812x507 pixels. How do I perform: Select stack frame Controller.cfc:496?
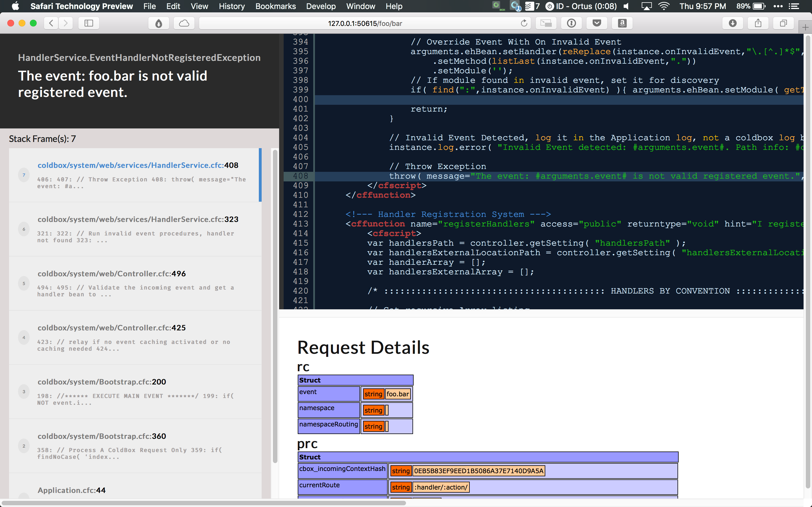111,273
